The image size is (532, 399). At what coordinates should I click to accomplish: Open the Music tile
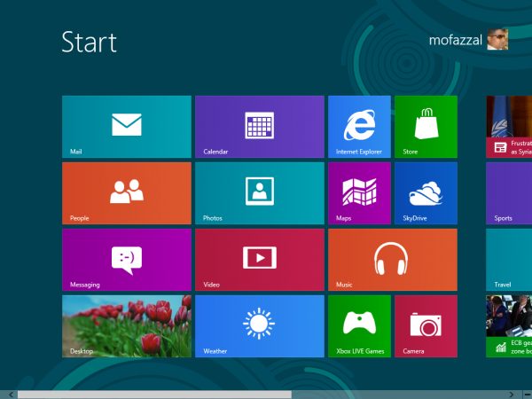coord(393,260)
